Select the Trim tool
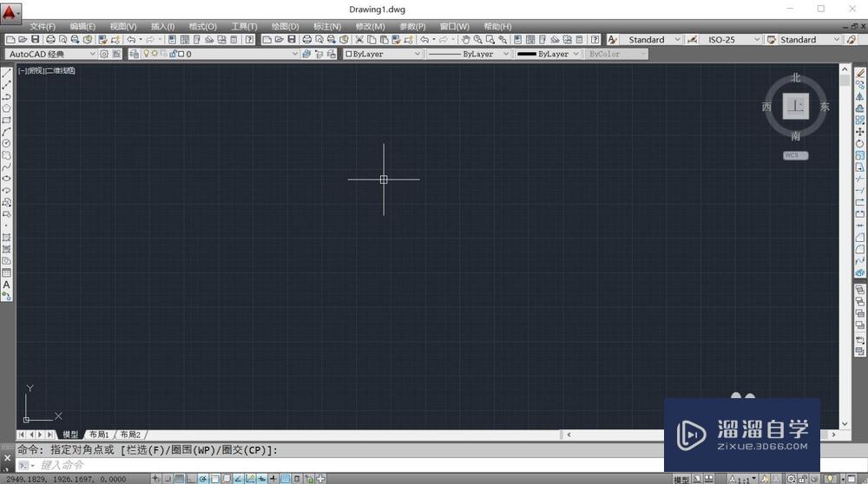The height and width of the screenshot is (484, 868). tap(859, 179)
